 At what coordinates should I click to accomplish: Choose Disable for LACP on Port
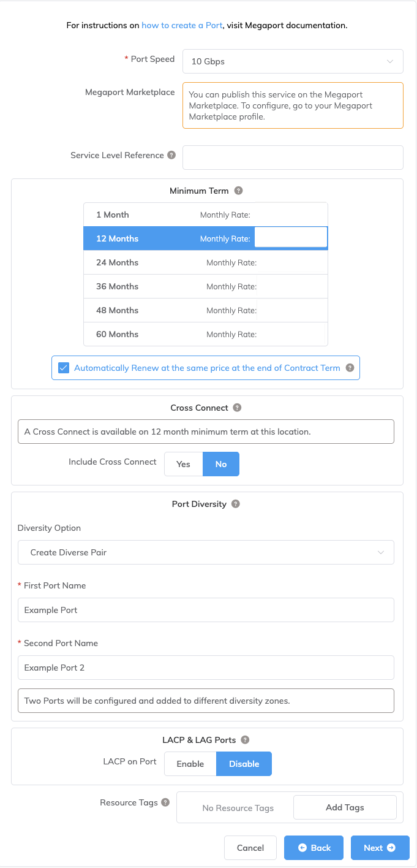pos(244,764)
